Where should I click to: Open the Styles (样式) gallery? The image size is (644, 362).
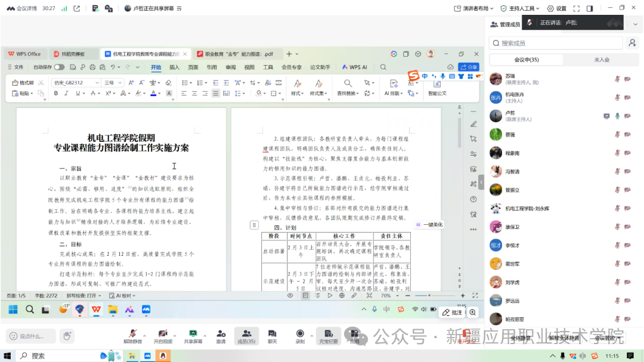point(298,88)
